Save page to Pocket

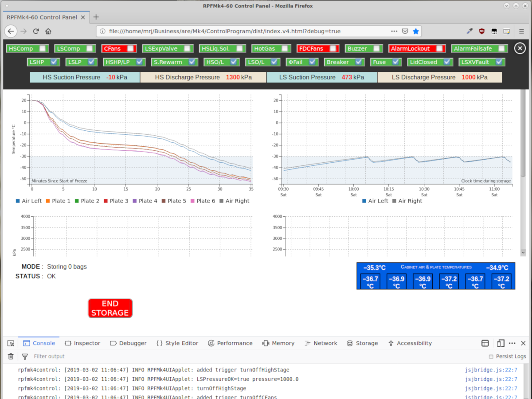[x=405, y=31]
